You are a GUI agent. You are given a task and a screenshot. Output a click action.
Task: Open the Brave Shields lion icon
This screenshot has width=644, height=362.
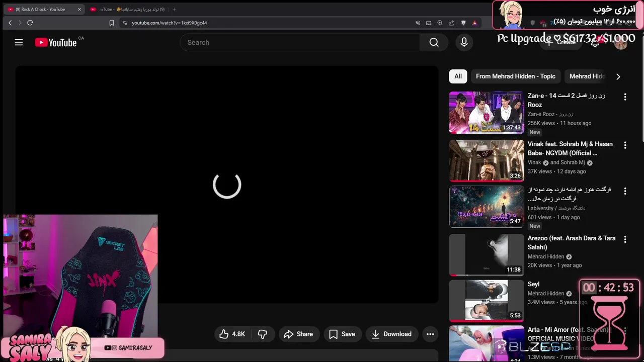coord(463,23)
